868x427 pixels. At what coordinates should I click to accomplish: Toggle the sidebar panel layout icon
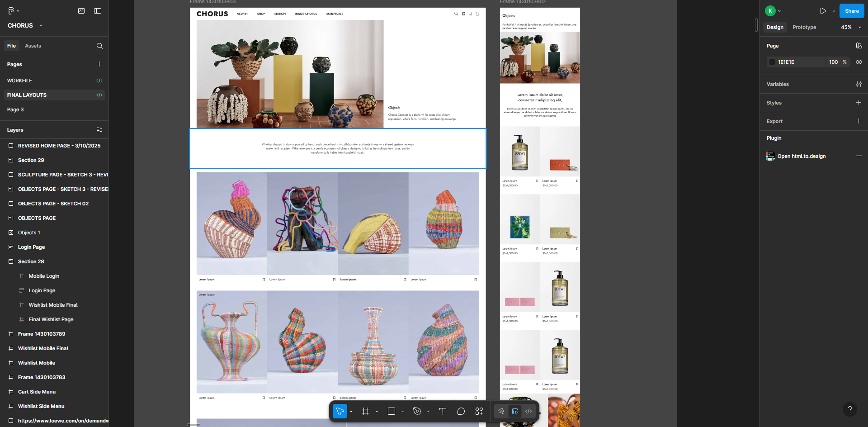click(98, 11)
